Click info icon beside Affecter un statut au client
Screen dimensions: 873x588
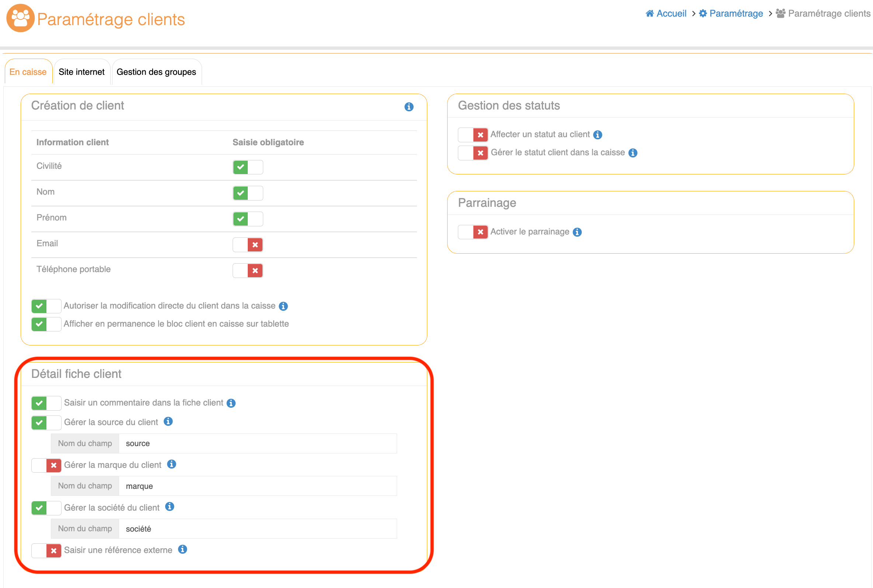598,135
